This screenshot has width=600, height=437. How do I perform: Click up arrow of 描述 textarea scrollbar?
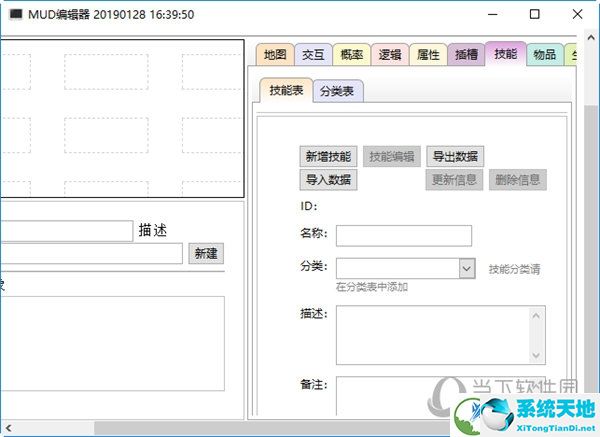(x=536, y=316)
